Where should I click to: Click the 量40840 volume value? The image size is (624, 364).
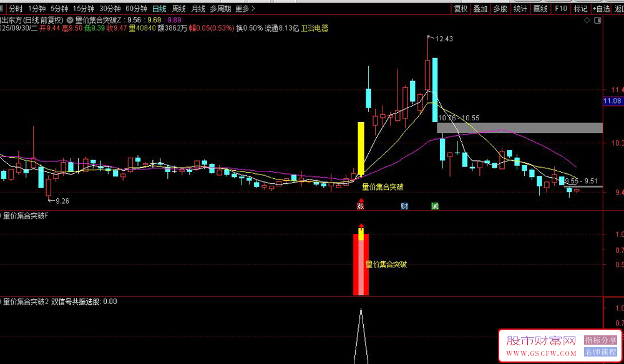coord(142,28)
